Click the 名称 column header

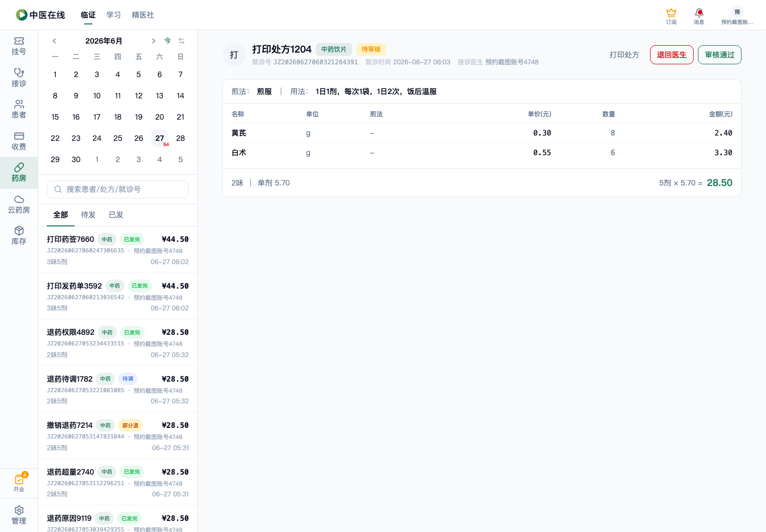click(x=238, y=114)
